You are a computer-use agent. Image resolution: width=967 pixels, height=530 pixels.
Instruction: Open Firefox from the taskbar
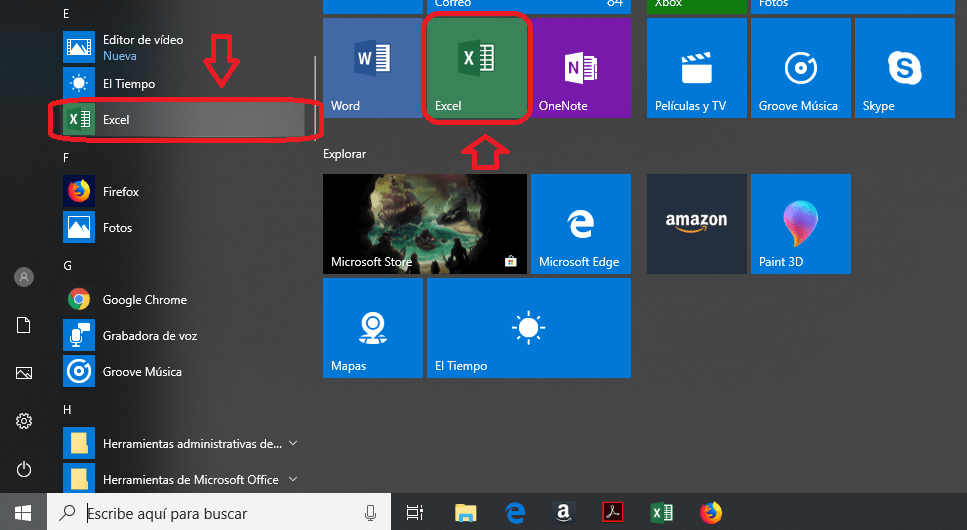pos(711,512)
